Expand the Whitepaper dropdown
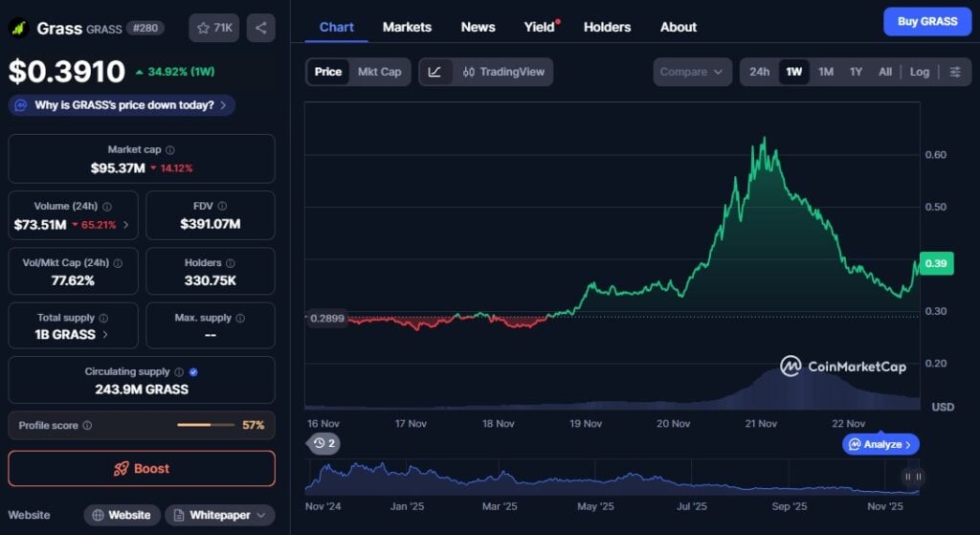 (x=219, y=515)
